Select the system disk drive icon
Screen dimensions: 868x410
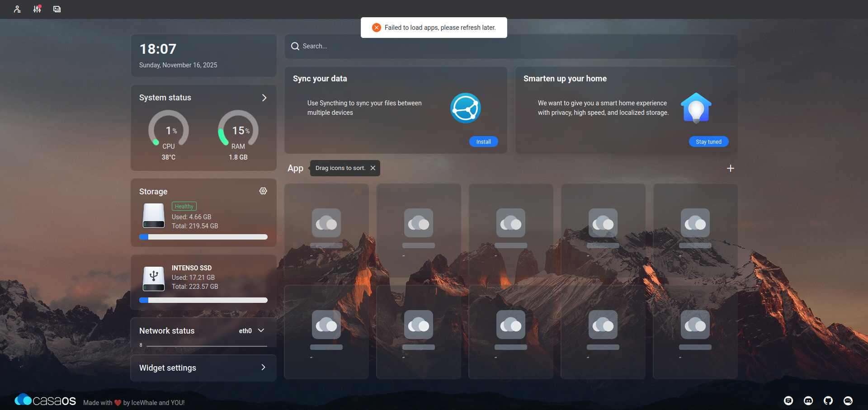154,216
